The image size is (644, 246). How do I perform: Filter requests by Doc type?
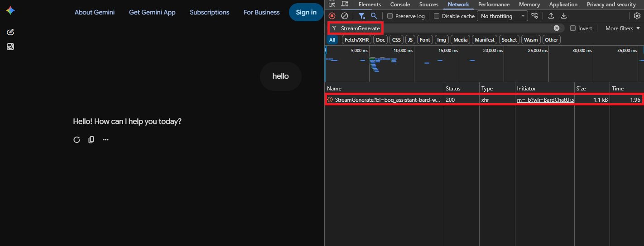point(380,40)
